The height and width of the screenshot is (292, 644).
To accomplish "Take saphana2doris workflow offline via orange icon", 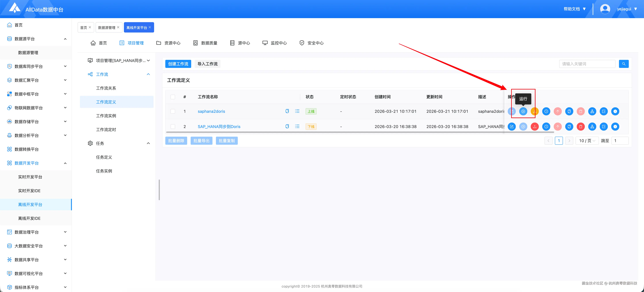I will pos(534,111).
